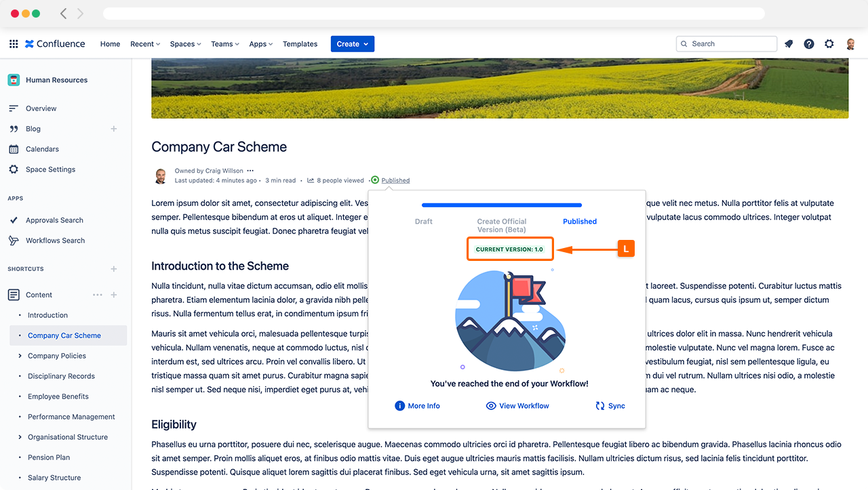Click the workflow progress bar

(501, 205)
